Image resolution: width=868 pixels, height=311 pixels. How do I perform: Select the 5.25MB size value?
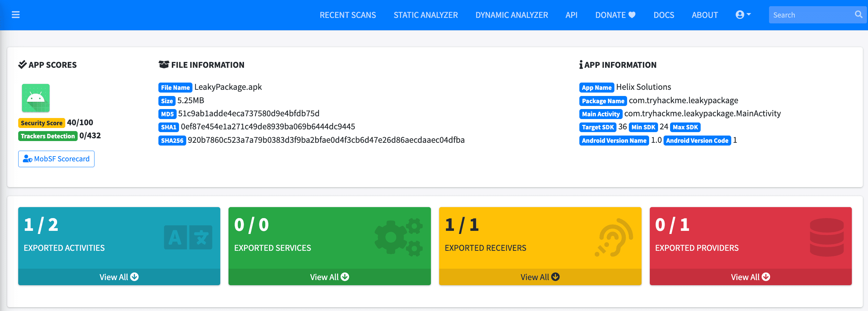coord(191,100)
